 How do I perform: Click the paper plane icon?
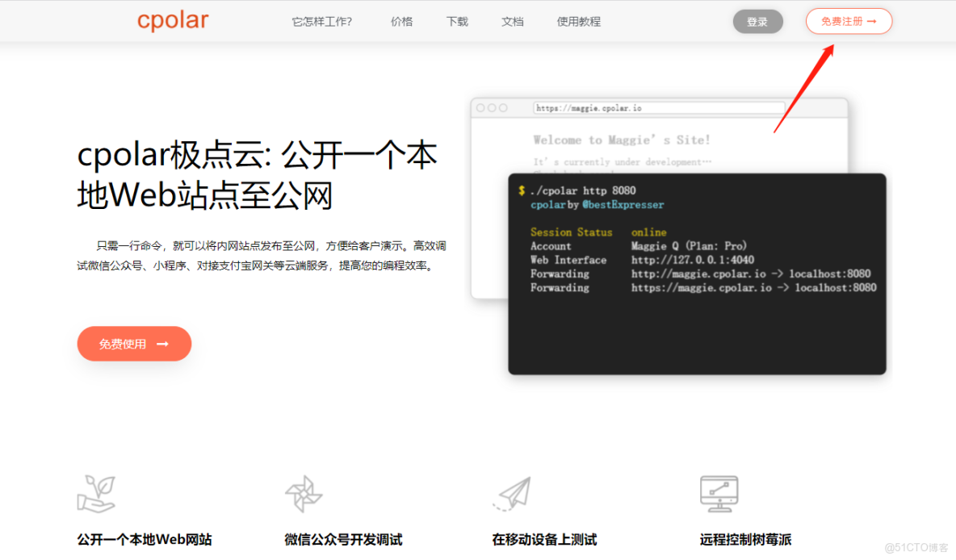pos(512,494)
